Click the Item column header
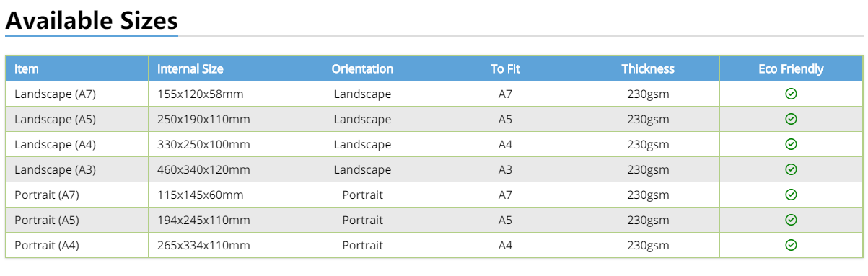868x276 pixels. (77, 68)
